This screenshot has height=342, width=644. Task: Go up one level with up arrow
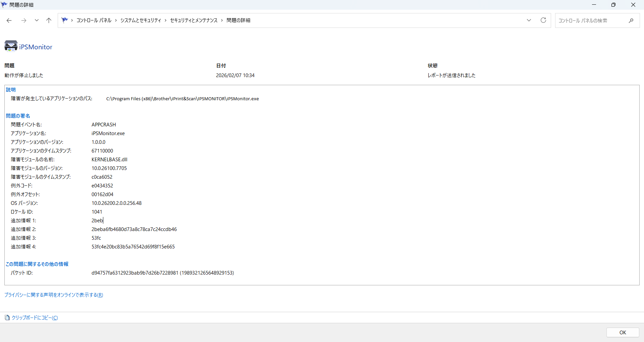49,20
